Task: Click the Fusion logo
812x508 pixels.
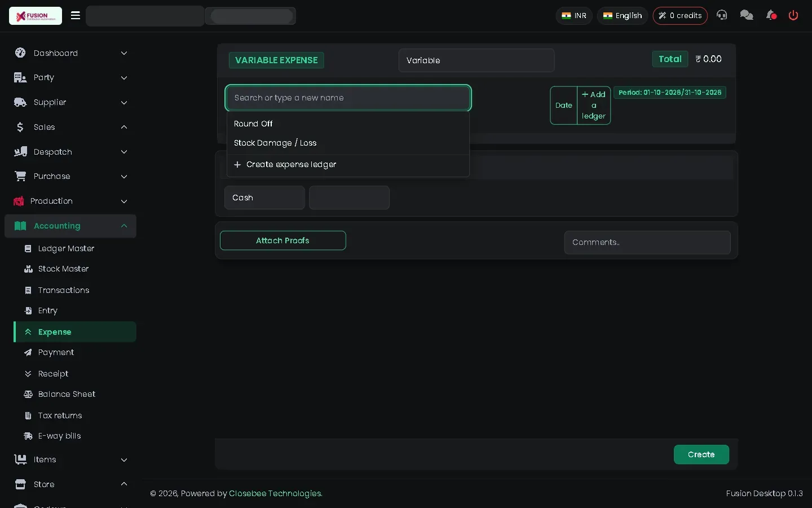Action: click(36, 16)
